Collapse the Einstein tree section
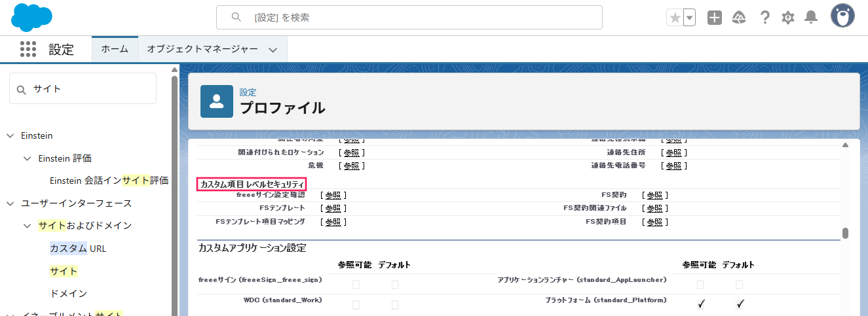Viewport: 868px width, 316px height. [x=10, y=135]
